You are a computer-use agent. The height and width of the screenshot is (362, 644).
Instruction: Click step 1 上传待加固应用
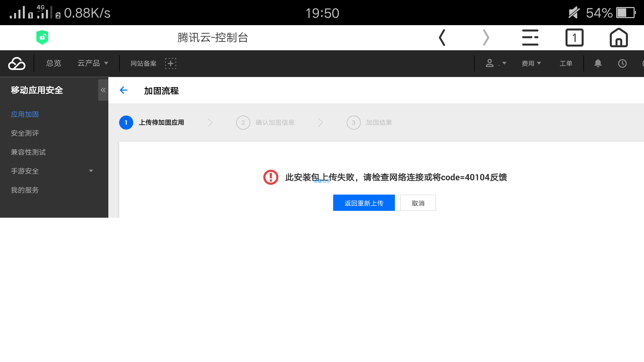[152, 122]
